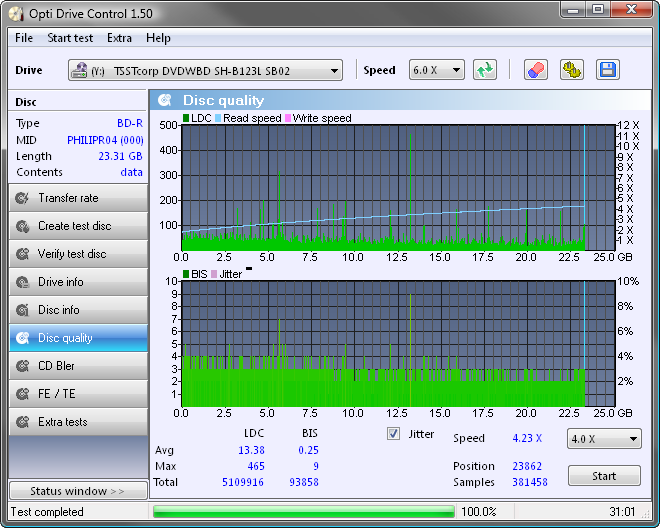Click the green BIS legend swatch
This screenshot has width=660, height=528.
(x=186, y=274)
